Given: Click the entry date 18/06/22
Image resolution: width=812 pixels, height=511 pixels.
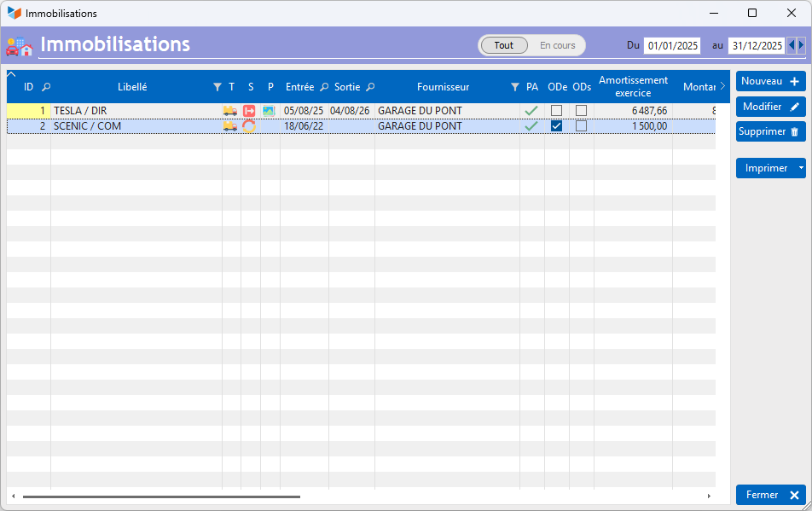Looking at the screenshot, I should coord(304,126).
